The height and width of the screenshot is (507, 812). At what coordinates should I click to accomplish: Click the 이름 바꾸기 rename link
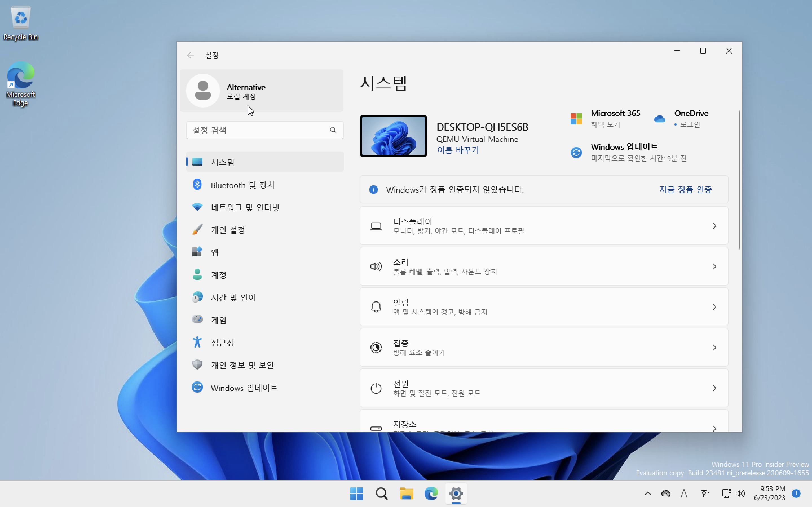click(458, 150)
